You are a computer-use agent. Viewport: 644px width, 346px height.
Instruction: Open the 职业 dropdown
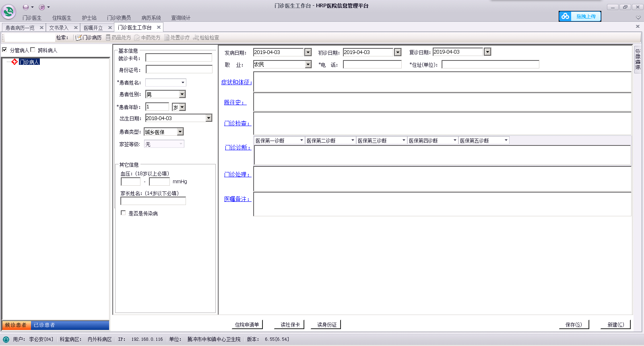point(308,64)
